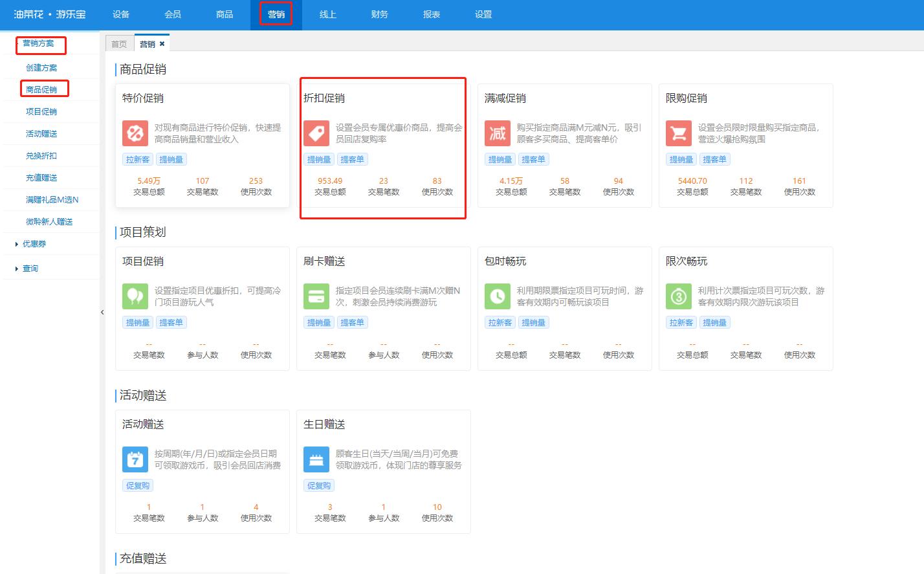Collapse the sidebar with the arrow handle
The width and height of the screenshot is (924, 574).
click(102, 313)
